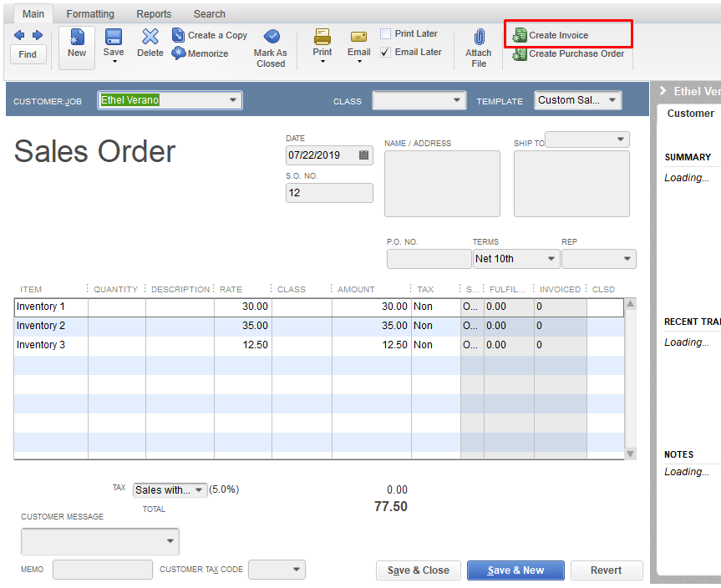Screen dimensions: 721x588
Task: Click the QUANTITY column header
Action: click(115, 289)
